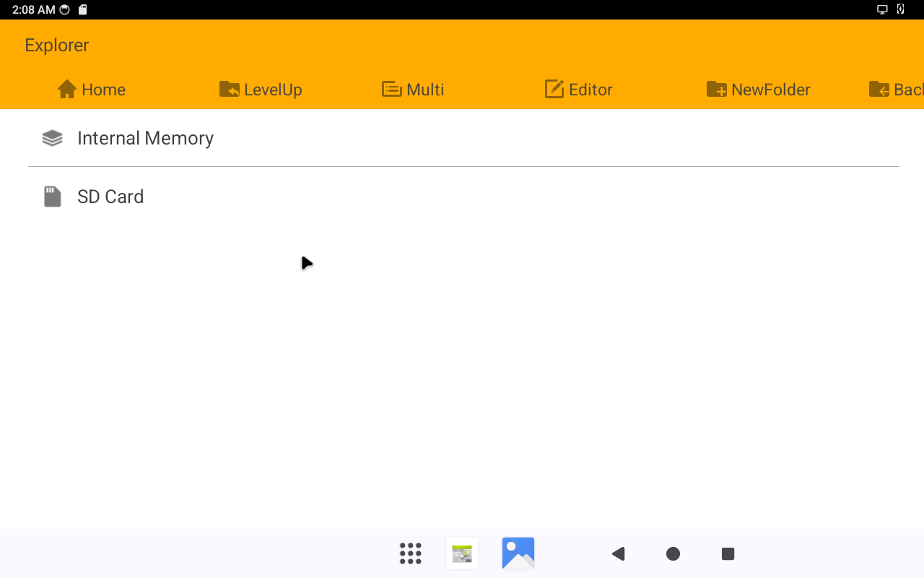
Task: Launch the file explorer taskbar app
Action: 462,553
